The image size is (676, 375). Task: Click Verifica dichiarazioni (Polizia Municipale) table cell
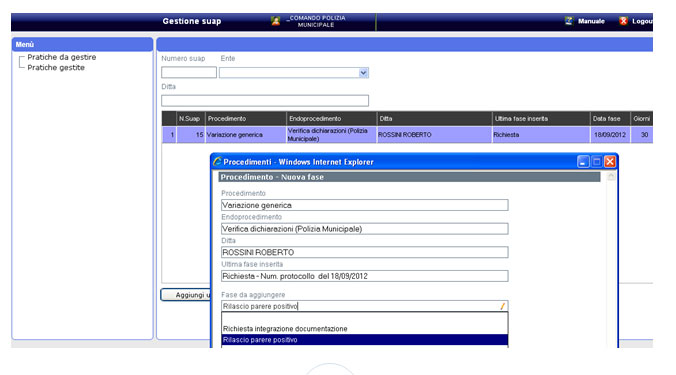point(331,134)
